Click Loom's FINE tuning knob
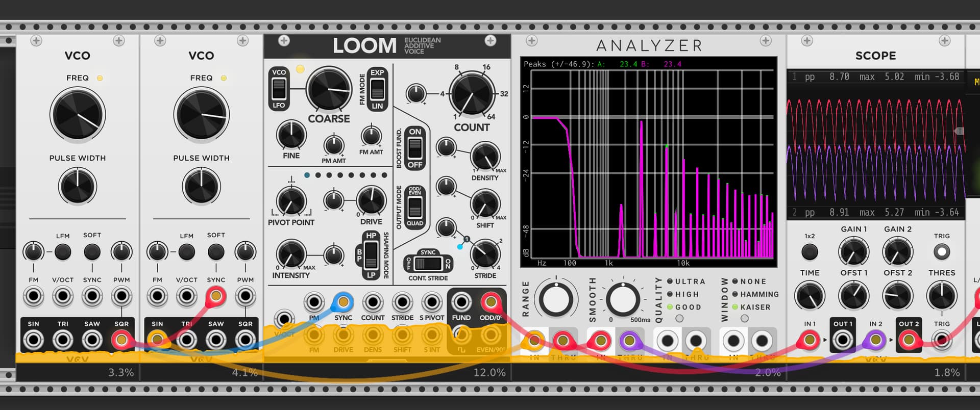Screen dimensions: 980x410 (x=291, y=135)
